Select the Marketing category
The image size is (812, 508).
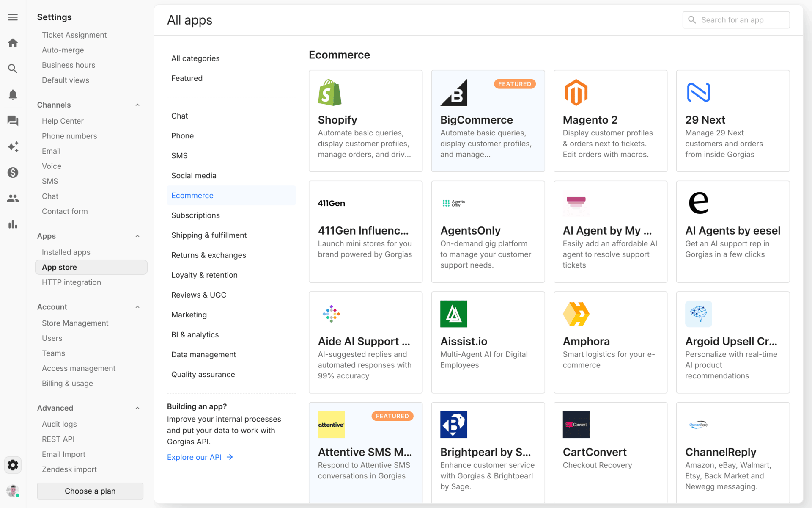[231, 315]
